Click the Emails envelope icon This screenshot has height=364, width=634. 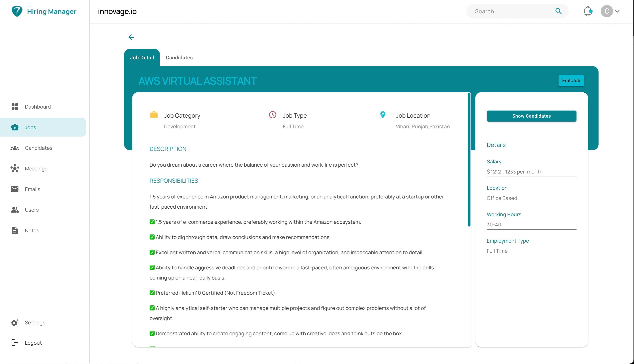pyautogui.click(x=15, y=189)
